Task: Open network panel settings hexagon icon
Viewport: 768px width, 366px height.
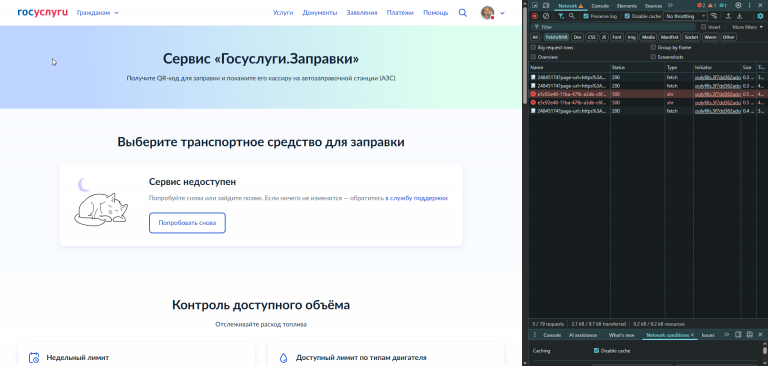Action: click(x=760, y=16)
